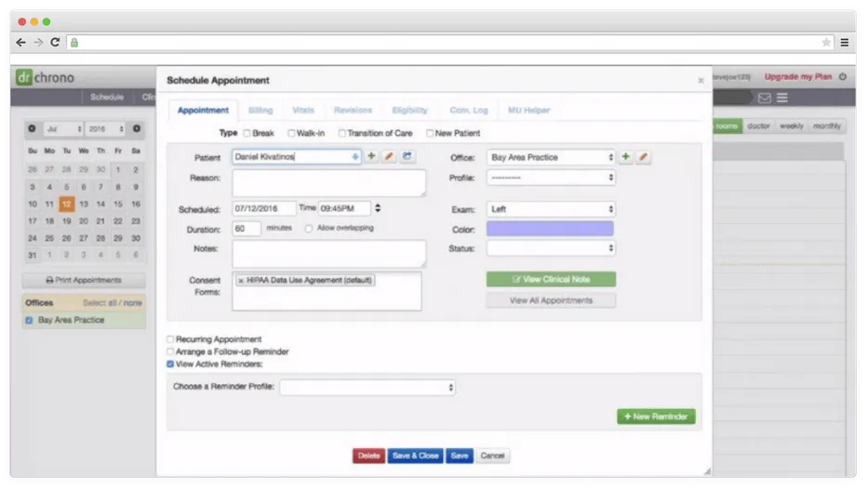Viewport: 868px width, 502px height.
Task: Open the calendar month dropdown
Action: pyautogui.click(x=63, y=129)
